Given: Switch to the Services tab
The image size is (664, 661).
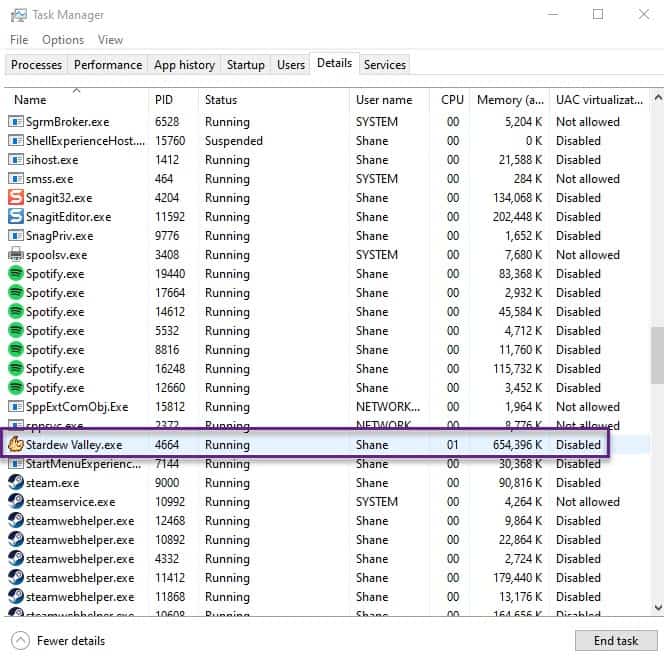Looking at the screenshot, I should tap(385, 65).
